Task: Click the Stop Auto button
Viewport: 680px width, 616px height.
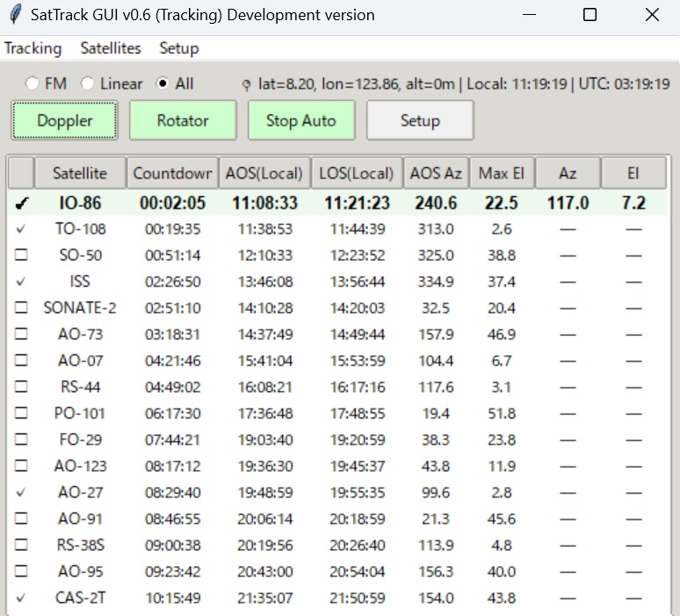Action: [300, 120]
